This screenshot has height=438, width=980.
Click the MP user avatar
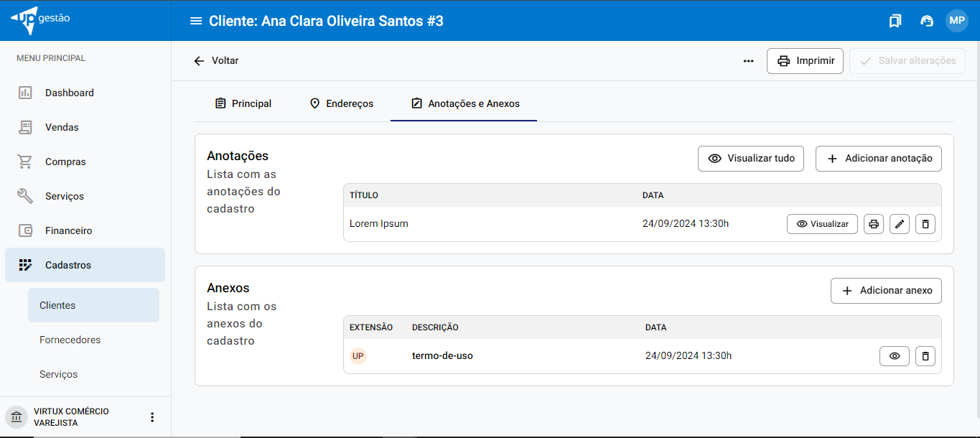pyautogui.click(x=957, y=21)
